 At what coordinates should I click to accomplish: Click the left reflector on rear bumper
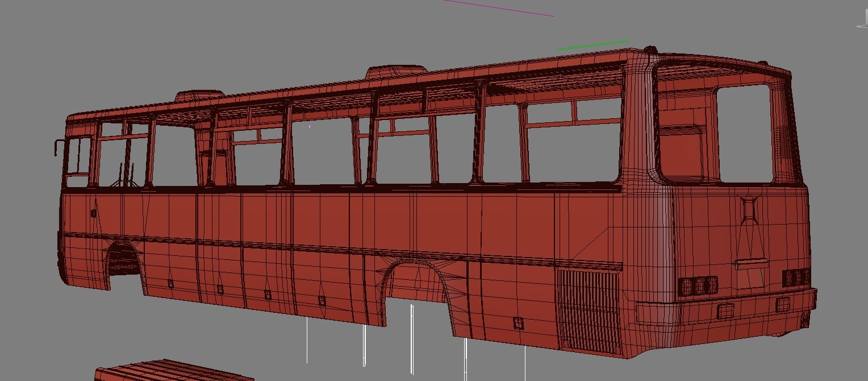725,311
